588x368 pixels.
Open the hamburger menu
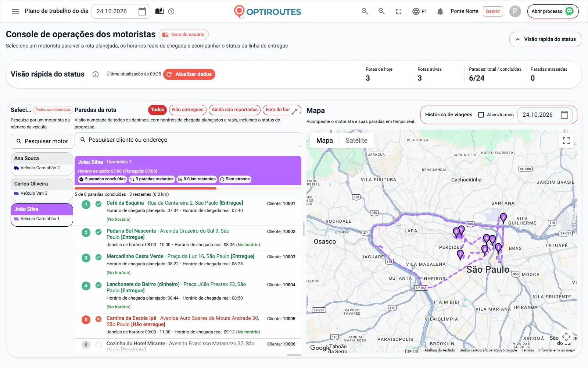pyautogui.click(x=15, y=11)
